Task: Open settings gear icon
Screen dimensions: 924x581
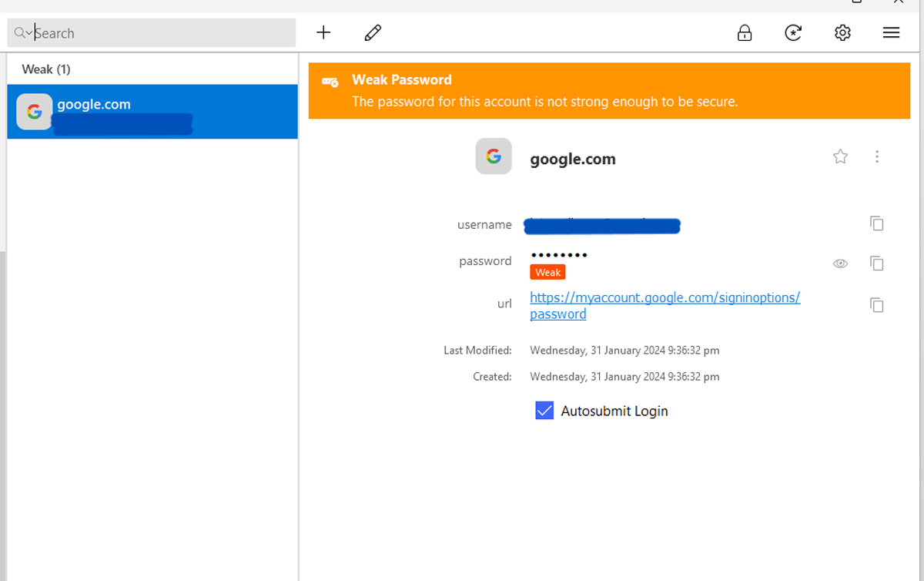Action: coord(842,32)
